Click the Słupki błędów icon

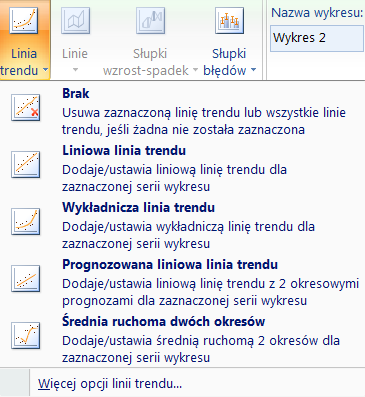pos(229,21)
